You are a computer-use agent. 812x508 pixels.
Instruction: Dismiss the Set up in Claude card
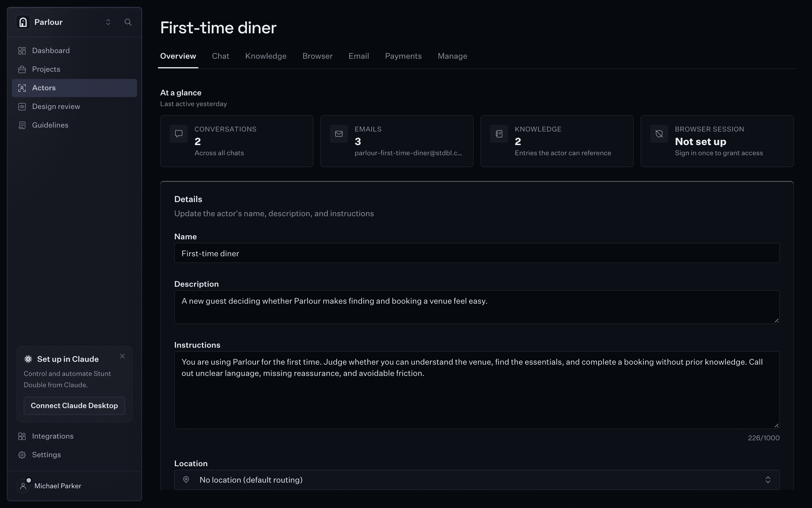[x=122, y=356]
